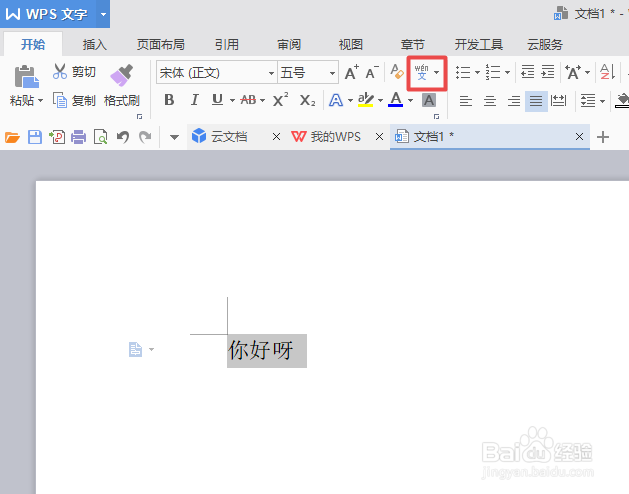Increase font size with A+ icon
The height and width of the screenshot is (494, 629).
(351, 72)
